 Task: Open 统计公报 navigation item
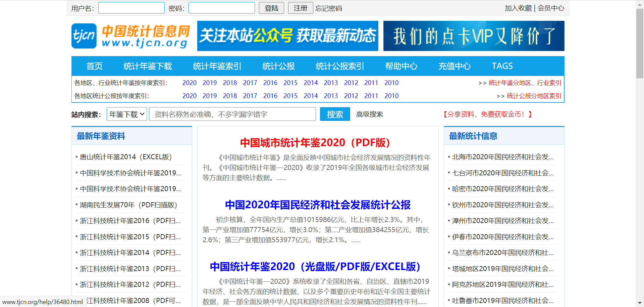coord(279,66)
